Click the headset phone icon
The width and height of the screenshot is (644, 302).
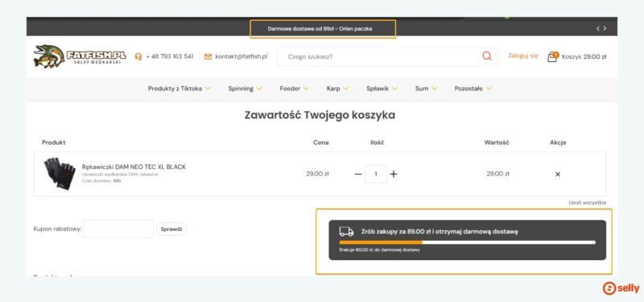click(x=138, y=56)
